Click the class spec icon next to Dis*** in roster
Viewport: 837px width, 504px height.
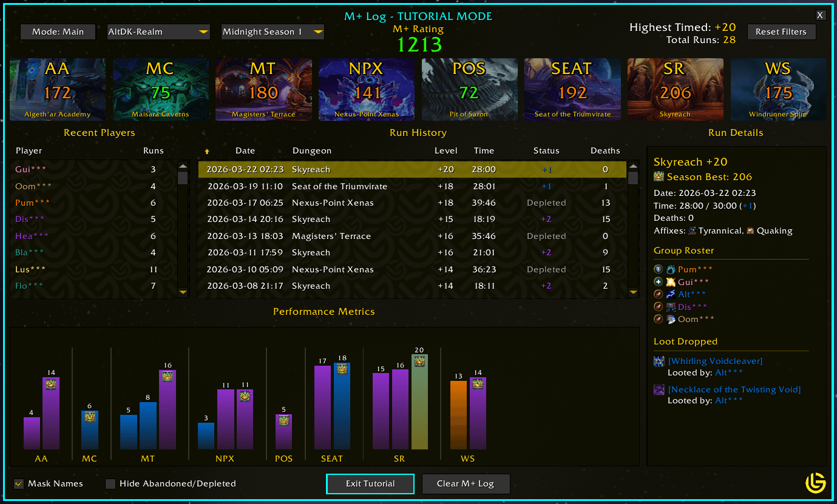point(671,307)
